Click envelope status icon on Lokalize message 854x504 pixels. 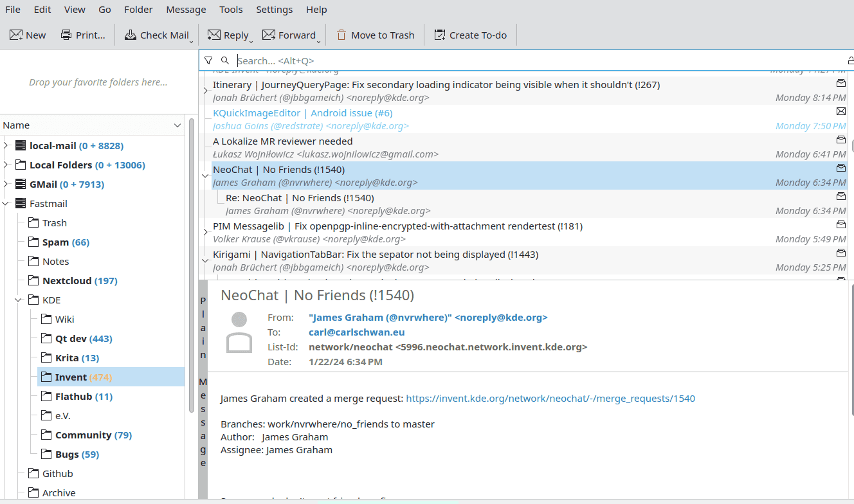coord(840,139)
